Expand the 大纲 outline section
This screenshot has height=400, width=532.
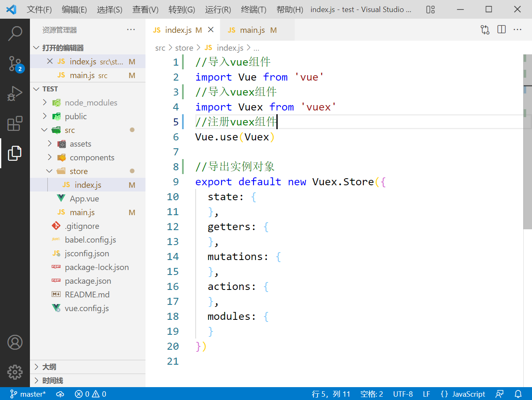click(x=88, y=367)
